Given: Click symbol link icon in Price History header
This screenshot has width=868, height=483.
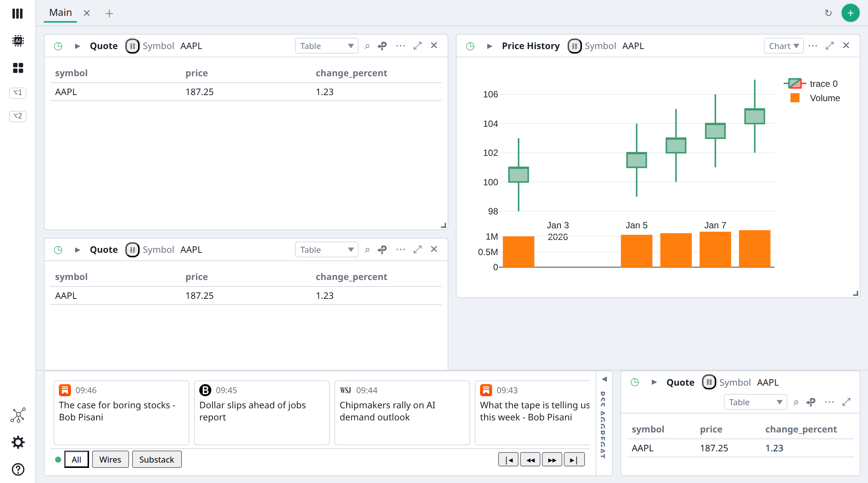Looking at the screenshot, I should pos(574,46).
